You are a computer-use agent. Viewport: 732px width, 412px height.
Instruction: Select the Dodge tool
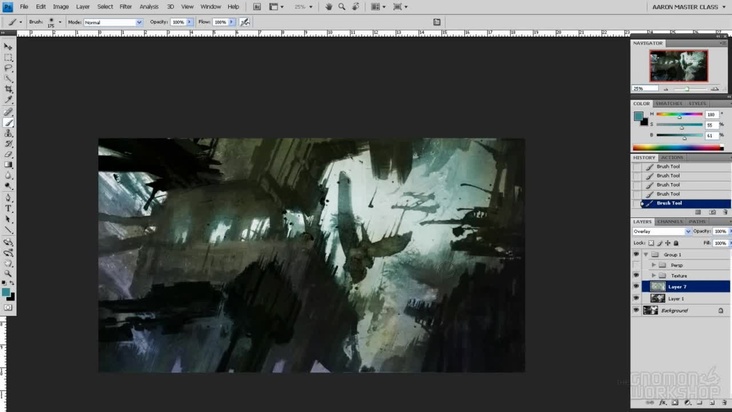(x=8, y=186)
